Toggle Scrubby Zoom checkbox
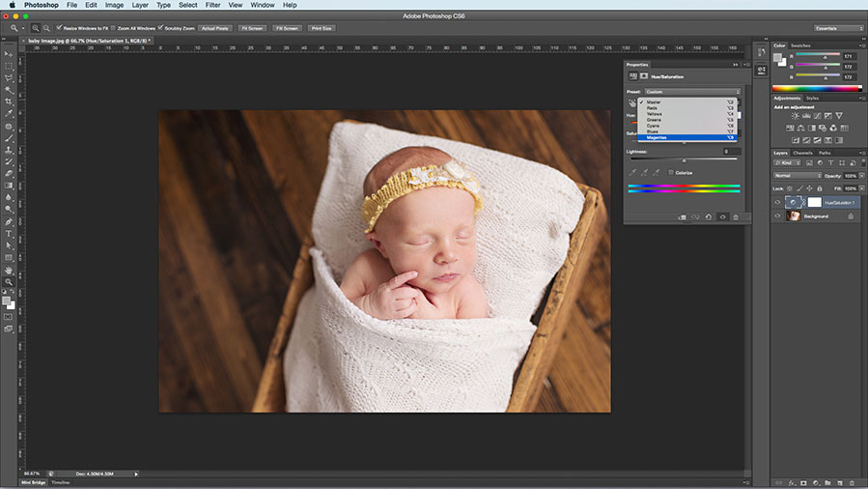This screenshot has height=489, width=868. [160, 28]
